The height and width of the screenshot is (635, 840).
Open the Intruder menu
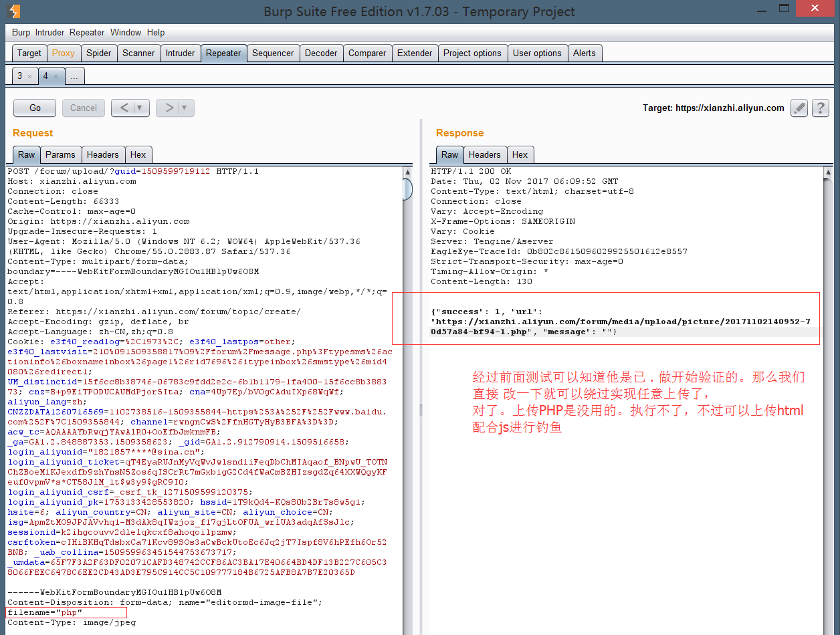[49, 32]
